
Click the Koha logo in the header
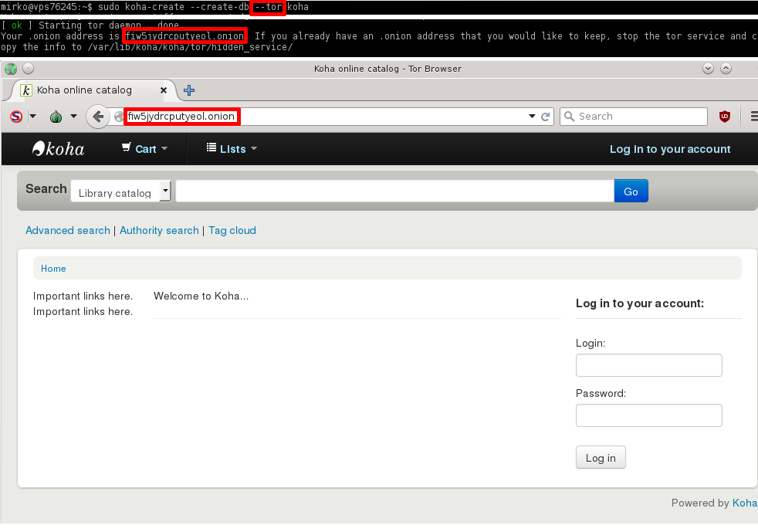(59, 149)
